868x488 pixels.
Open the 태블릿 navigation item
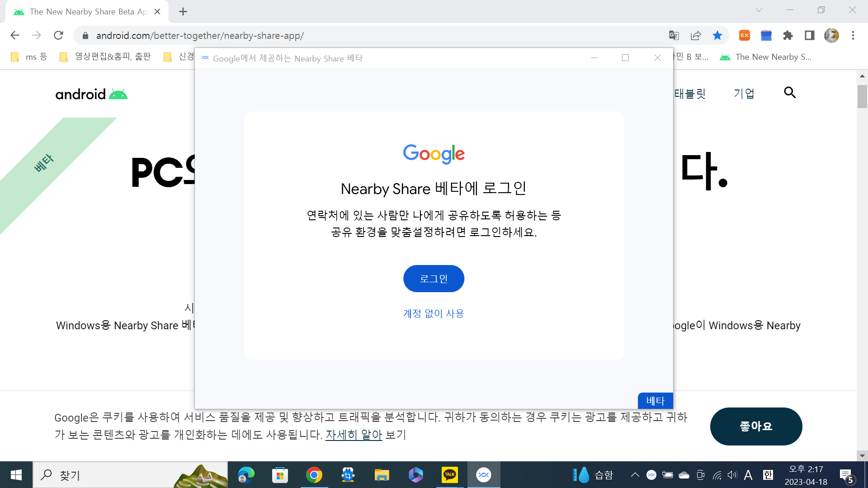coord(690,94)
